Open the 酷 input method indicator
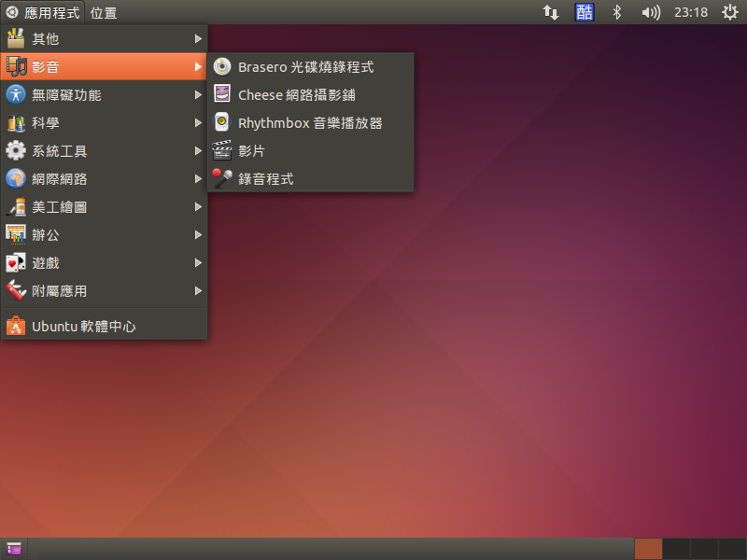Image resolution: width=747 pixels, height=560 pixels. point(584,12)
